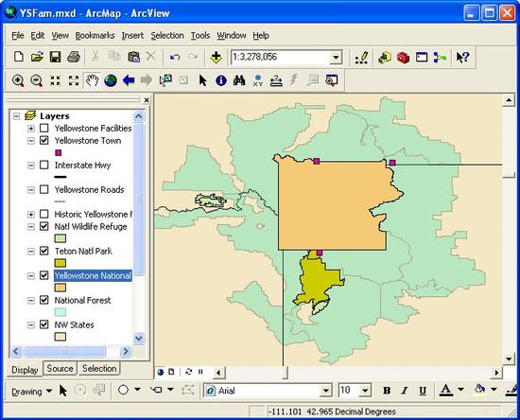Collapse the Teton Natl Park legend

[31, 251]
